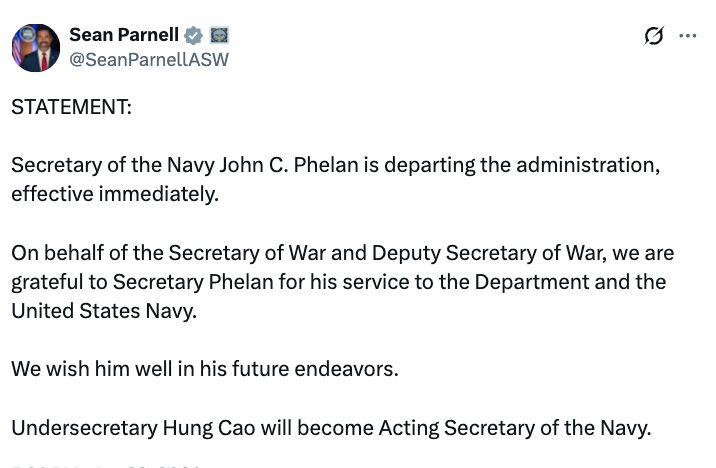
Task: Click the line starting "Secretary of the Navy John"
Action: pyautogui.click(x=335, y=165)
